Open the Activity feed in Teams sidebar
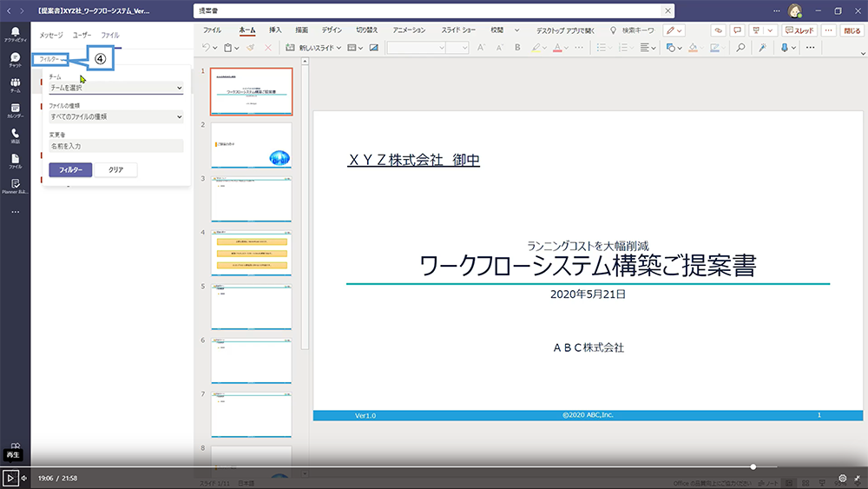 (15, 35)
